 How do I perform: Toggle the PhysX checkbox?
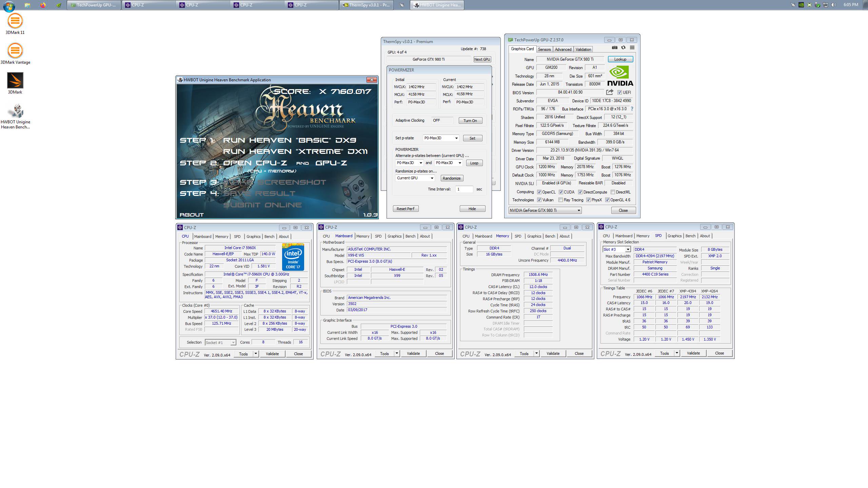point(588,200)
